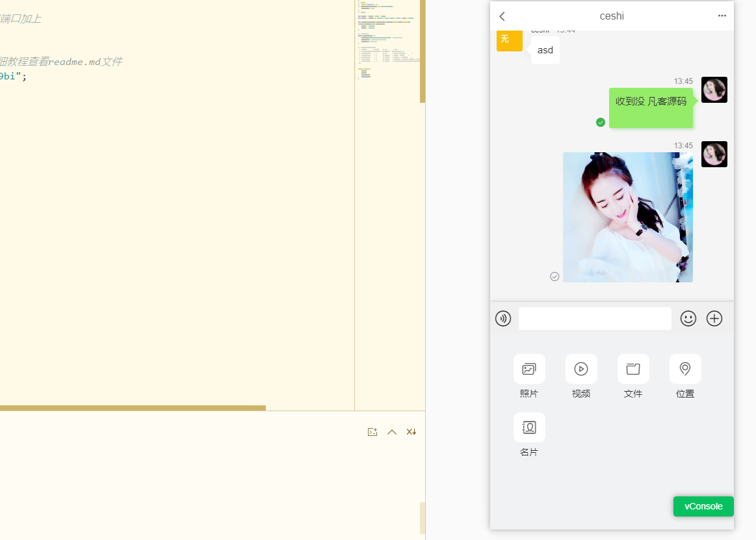This screenshot has height=540, width=756.
Task: Click the green read checkmark on text message
Action: pyautogui.click(x=600, y=122)
